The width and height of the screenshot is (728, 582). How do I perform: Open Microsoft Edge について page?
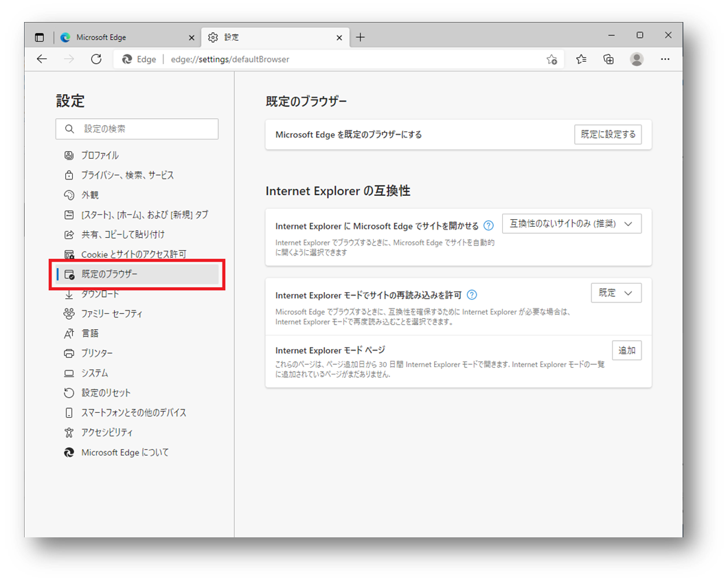[x=137, y=452]
